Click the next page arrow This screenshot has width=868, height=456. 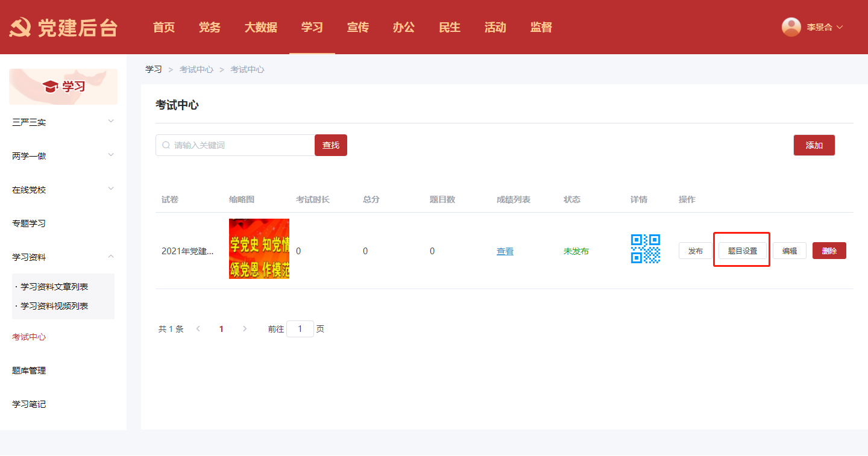pos(244,329)
